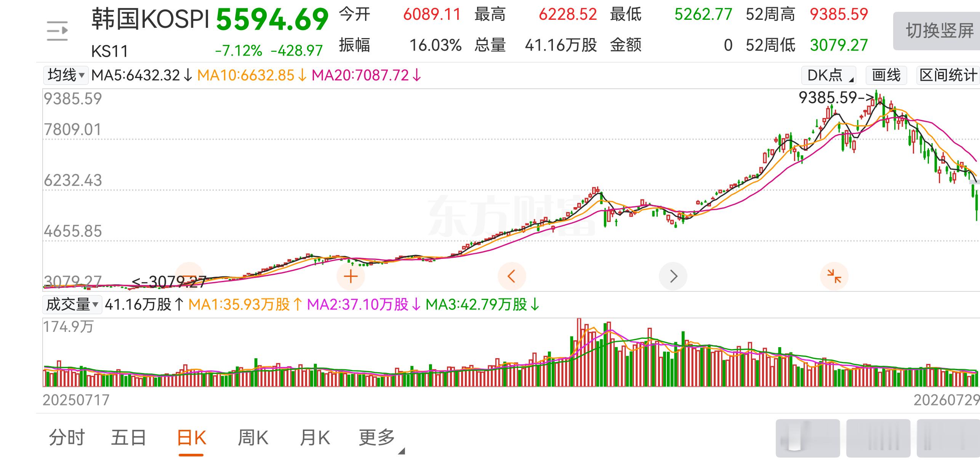Click the 今开 value 6089.11
Screen dimensions: 980x461
tap(432, 15)
